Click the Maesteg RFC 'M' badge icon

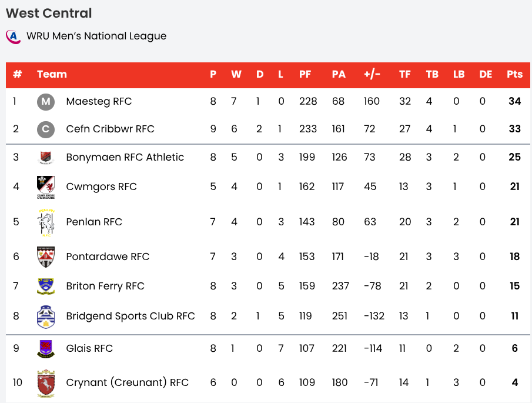coord(46,102)
